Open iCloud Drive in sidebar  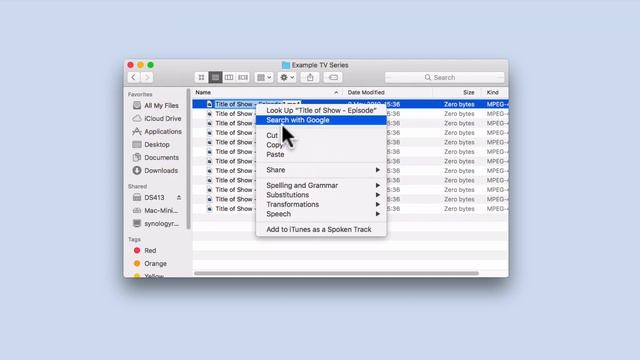tap(157, 118)
